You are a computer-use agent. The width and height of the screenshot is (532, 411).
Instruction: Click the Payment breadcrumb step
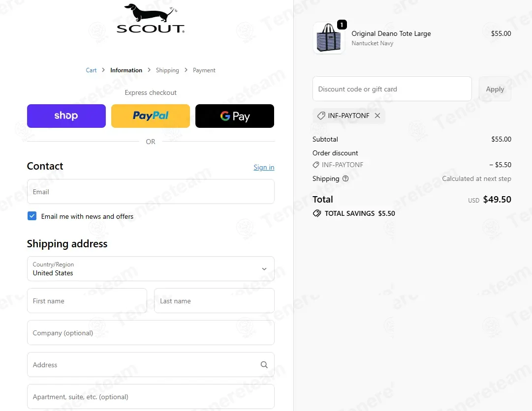(204, 70)
